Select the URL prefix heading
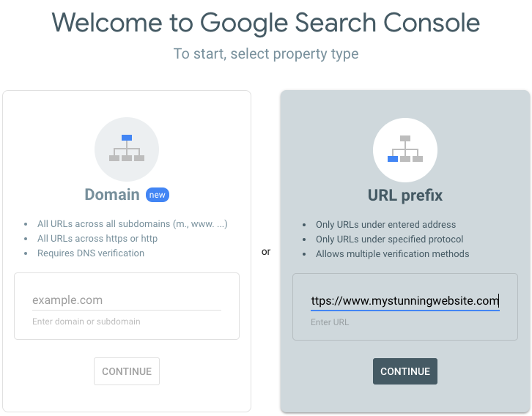This screenshot has width=532, height=416. 405,196
